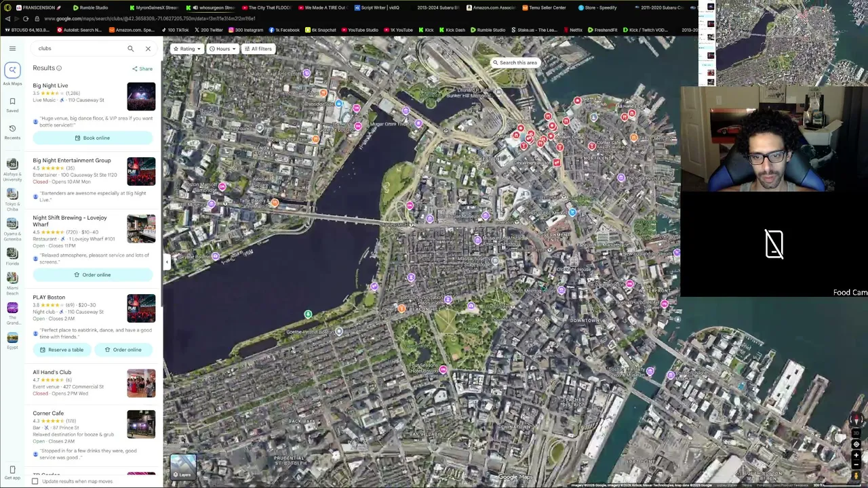Click Order online for Night Shift Brewing
This screenshot has height=488, width=868.
coord(93,275)
